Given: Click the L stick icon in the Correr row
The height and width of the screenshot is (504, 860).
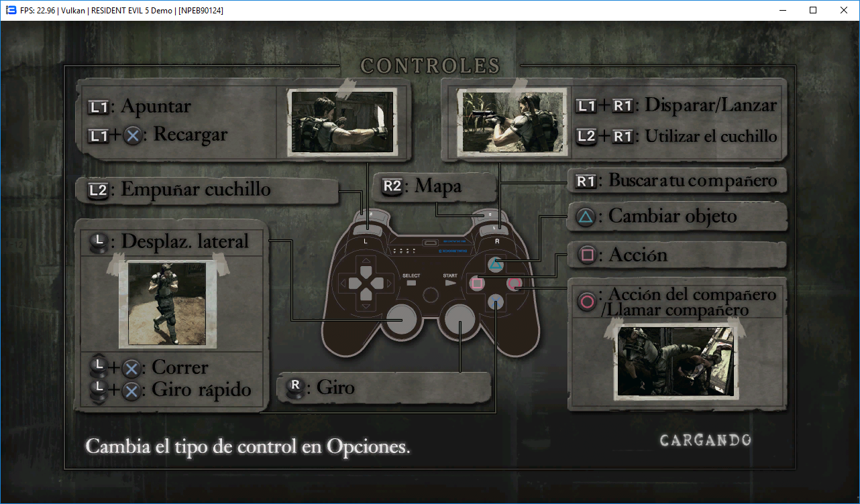Looking at the screenshot, I should 99,366.
